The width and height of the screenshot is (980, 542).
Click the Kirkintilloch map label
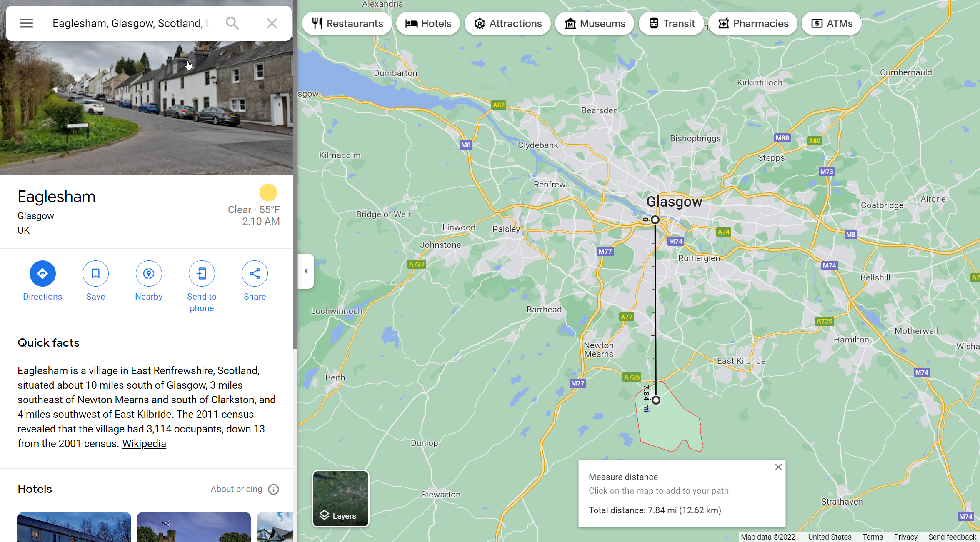pos(760,82)
